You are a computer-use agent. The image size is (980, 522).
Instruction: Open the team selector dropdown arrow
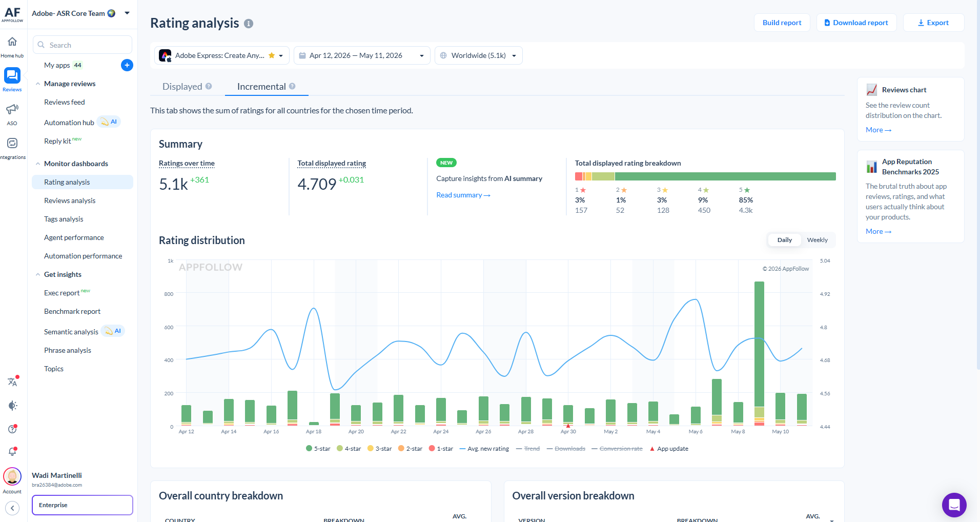[x=127, y=13]
